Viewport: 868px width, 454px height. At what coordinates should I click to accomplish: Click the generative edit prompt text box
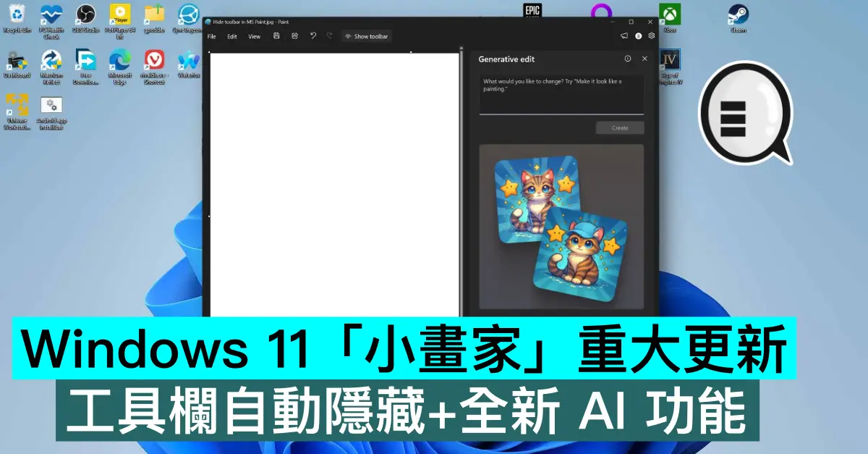pyautogui.click(x=561, y=93)
